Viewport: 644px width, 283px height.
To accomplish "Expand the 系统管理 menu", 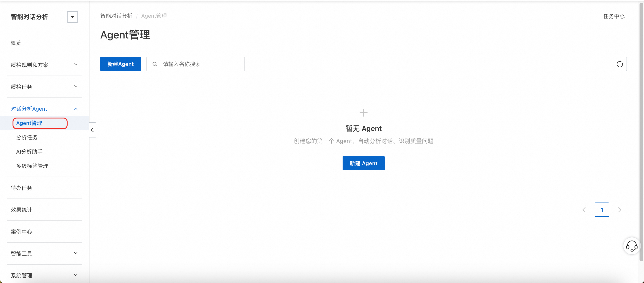I will pyautogui.click(x=45, y=275).
